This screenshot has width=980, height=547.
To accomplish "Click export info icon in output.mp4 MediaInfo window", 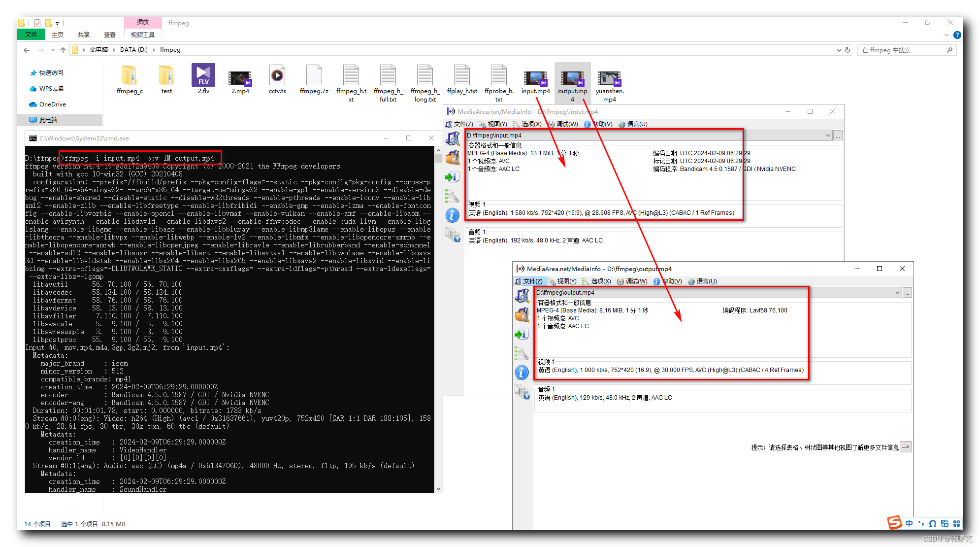I will pos(522,335).
